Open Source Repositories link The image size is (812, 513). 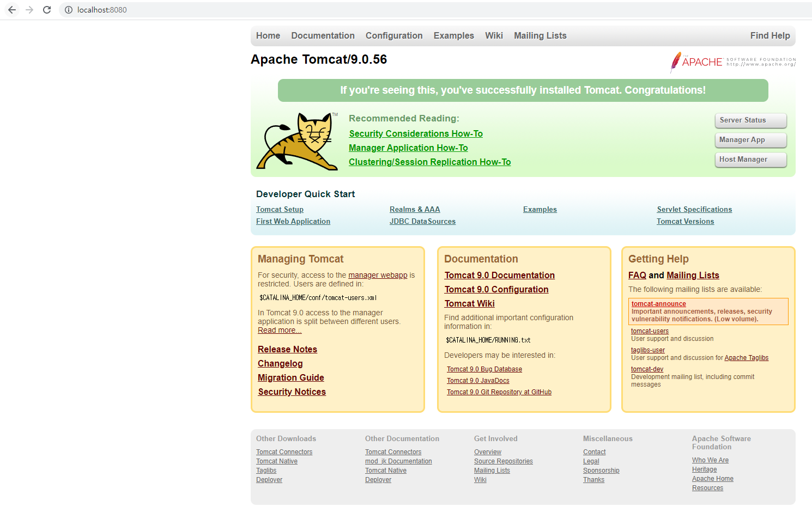click(x=504, y=461)
